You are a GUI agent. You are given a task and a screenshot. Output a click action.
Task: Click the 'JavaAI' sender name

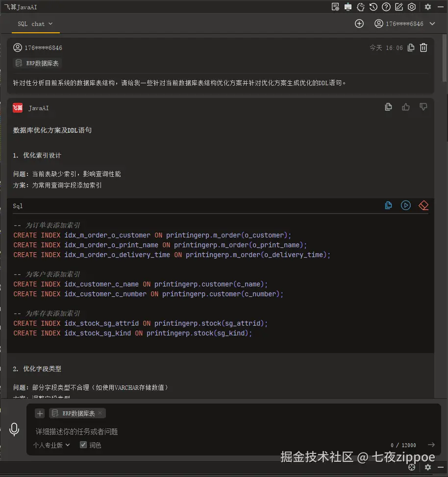click(39, 108)
